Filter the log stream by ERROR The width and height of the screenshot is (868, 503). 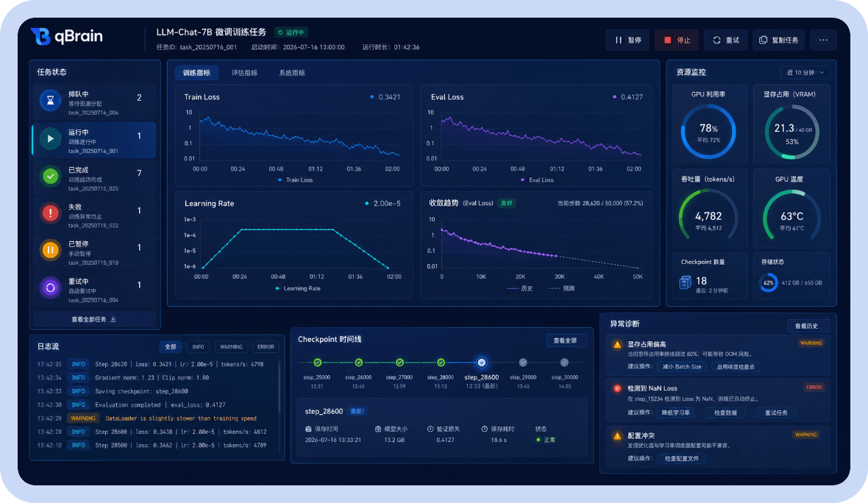(x=266, y=347)
